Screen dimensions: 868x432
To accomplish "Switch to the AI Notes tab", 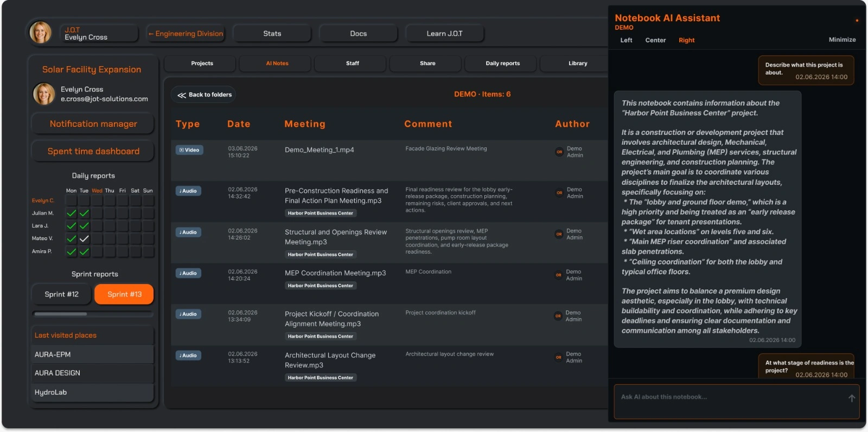I will tap(277, 63).
